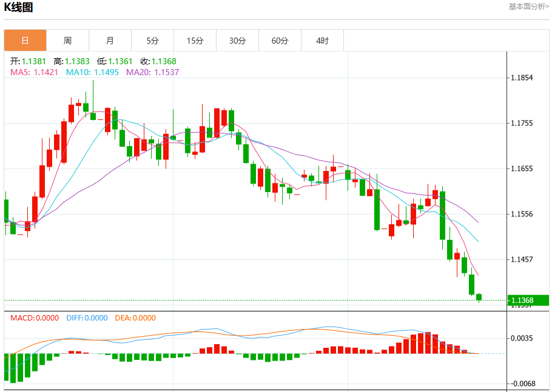
Task: Click the last green candlestick near 1.1368
Action: pyautogui.click(x=479, y=297)
